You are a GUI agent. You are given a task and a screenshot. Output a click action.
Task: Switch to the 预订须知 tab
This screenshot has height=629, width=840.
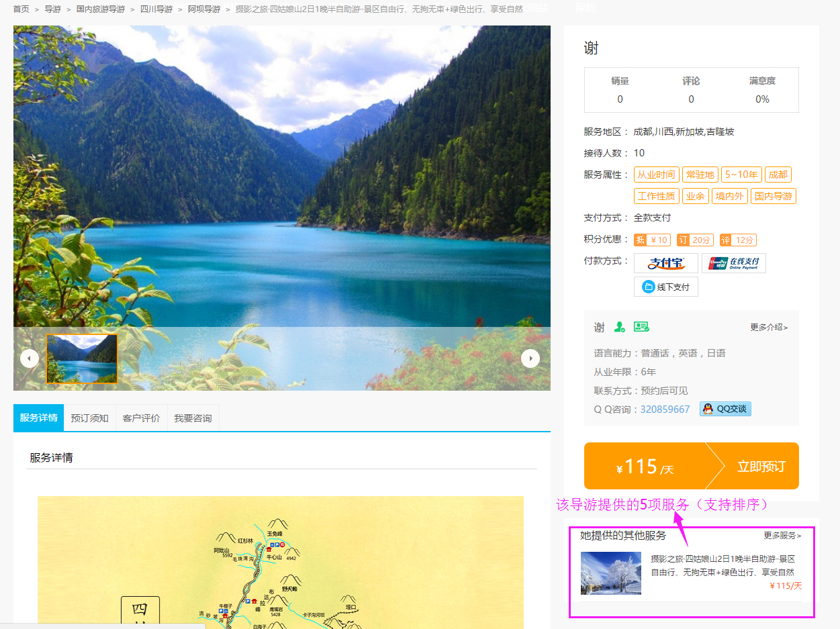coord(89,418)
